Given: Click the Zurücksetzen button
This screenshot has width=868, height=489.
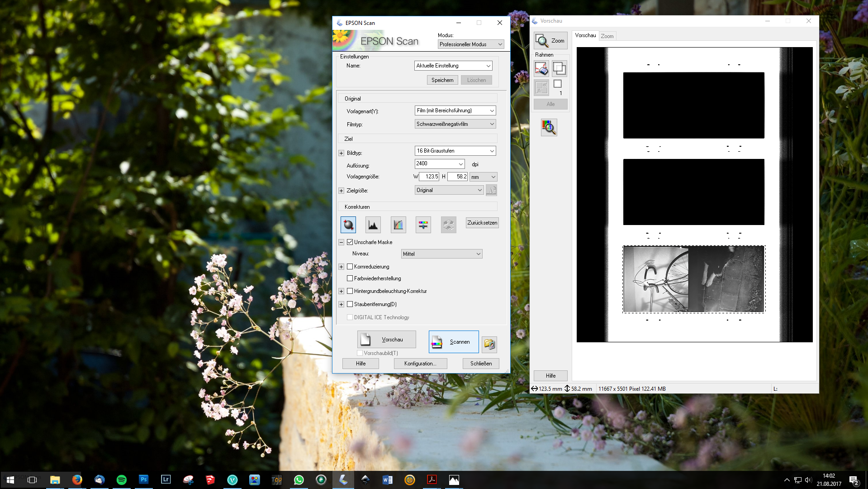Looking at the screenshot, I should tap(482, 223).
